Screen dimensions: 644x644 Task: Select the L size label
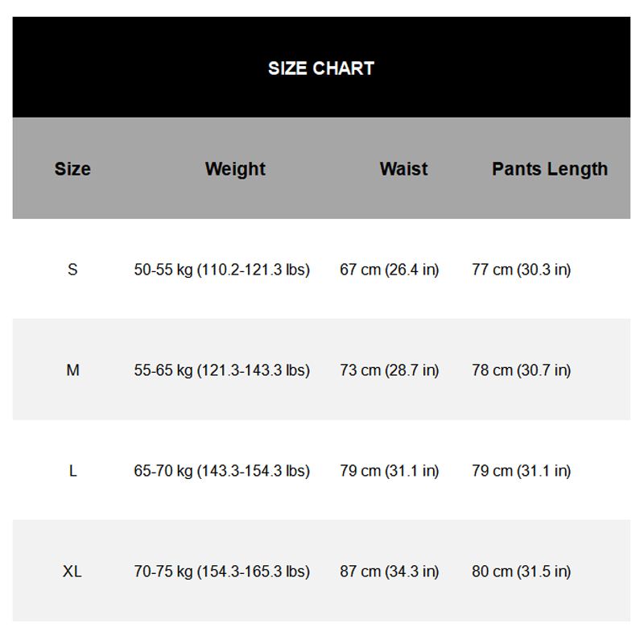pos(72,471)
